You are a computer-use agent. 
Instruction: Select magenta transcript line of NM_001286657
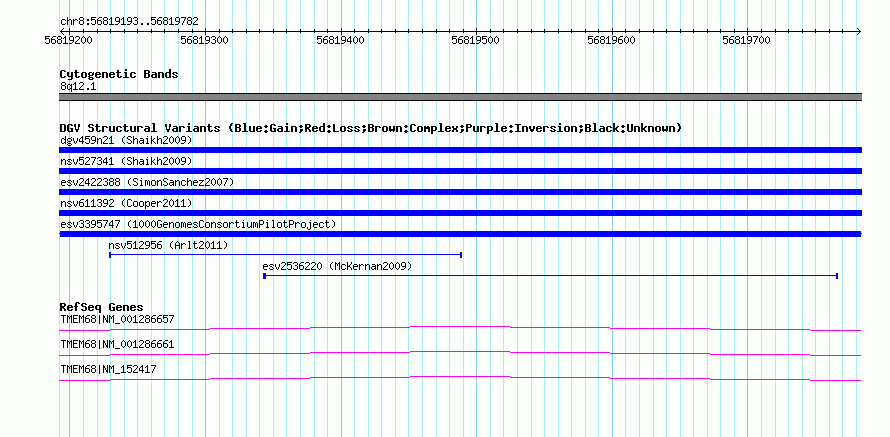tap(460, 328)
